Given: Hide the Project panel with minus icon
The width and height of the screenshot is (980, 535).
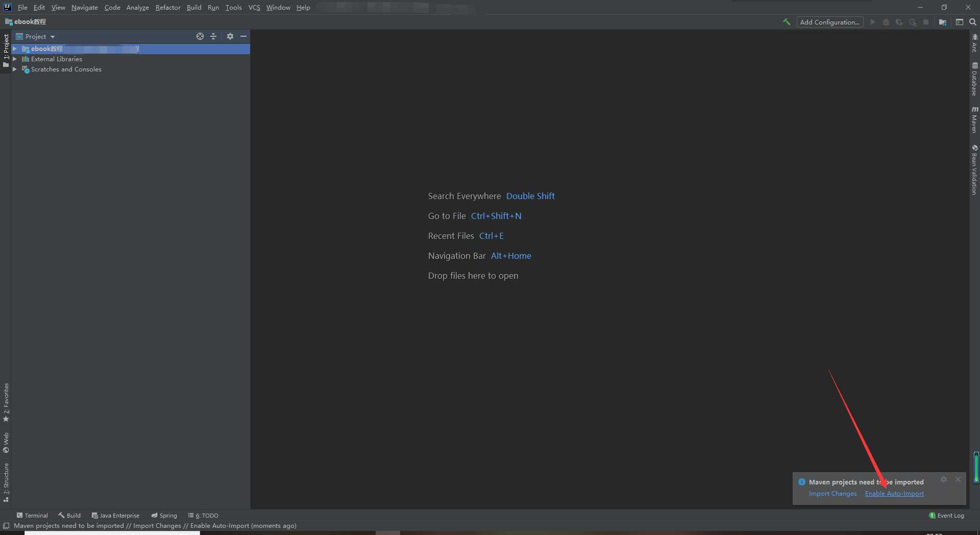Looking at the screenshot, I should [243, 36].
